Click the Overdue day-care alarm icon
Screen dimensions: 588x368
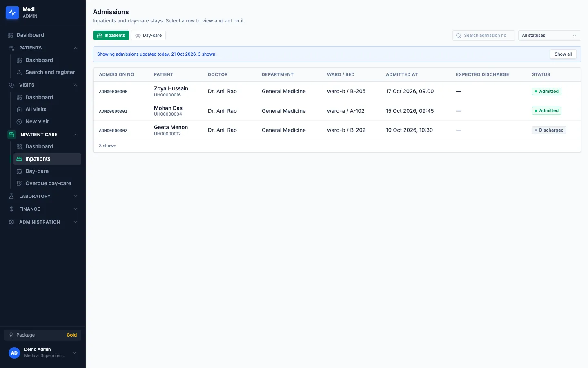pos(19,184)
